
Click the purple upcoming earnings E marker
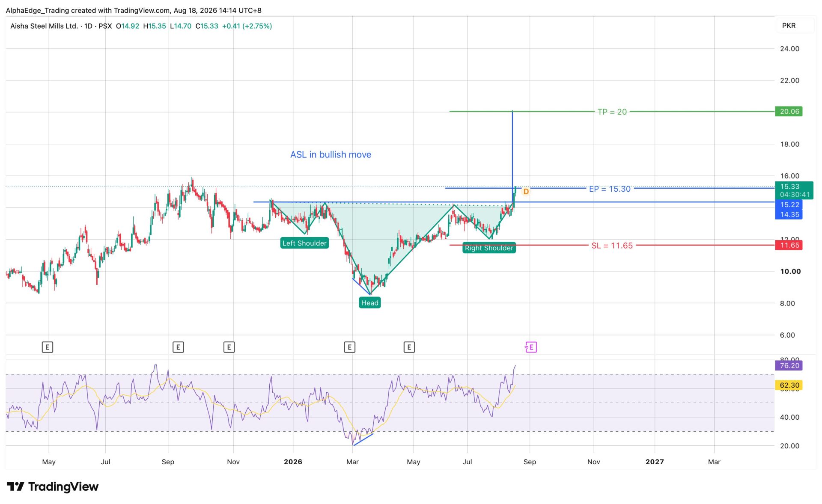point(531,347)
